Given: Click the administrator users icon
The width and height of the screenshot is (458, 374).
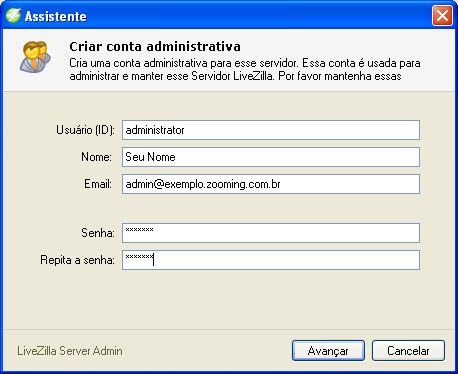Looking at the screenshot, I should 35,56.
